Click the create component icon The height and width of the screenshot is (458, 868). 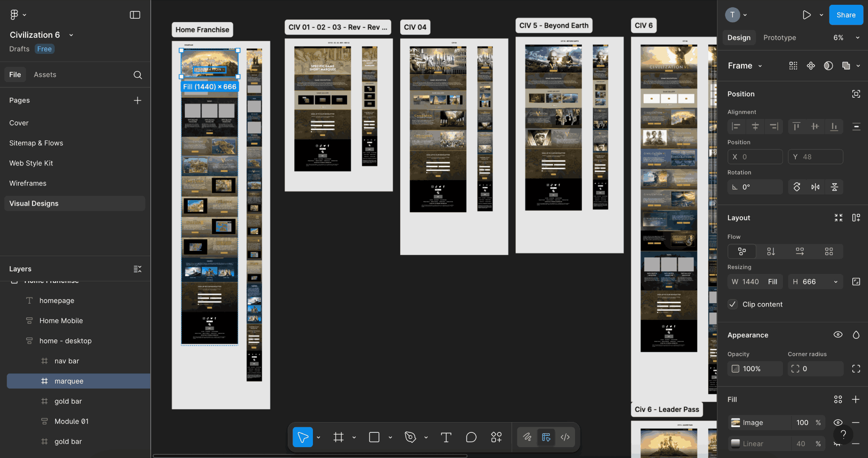coord(811,66)
